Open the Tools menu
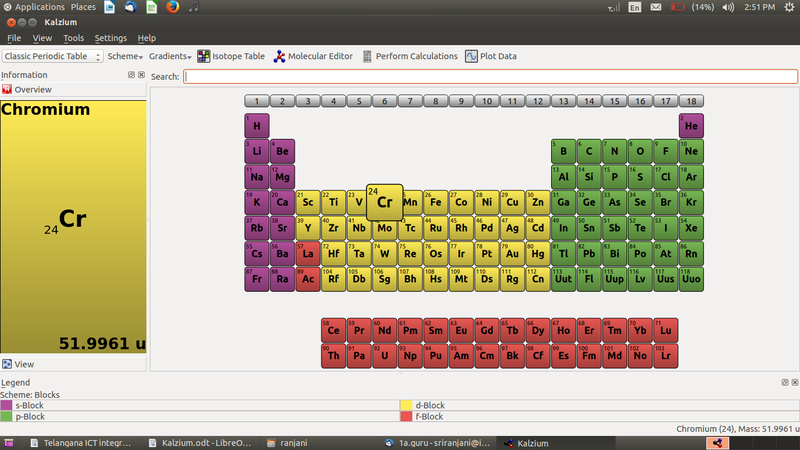The image size is (800, 450). [x=73, y=38]
